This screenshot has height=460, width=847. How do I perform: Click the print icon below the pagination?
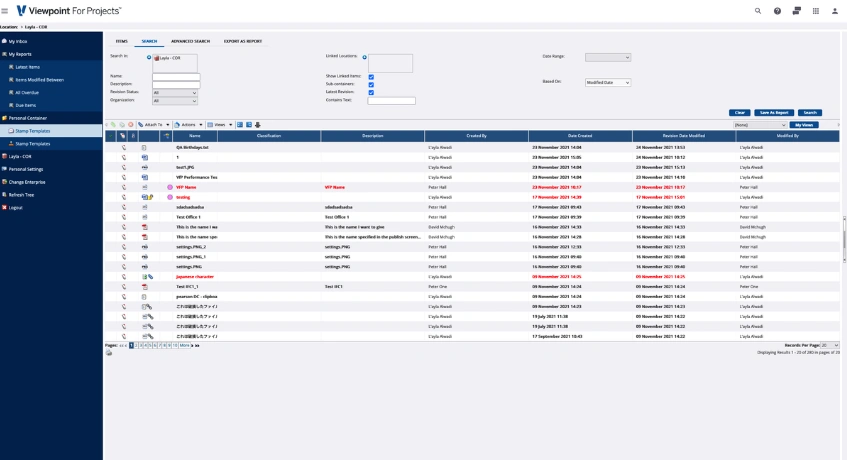pos(109,352)
